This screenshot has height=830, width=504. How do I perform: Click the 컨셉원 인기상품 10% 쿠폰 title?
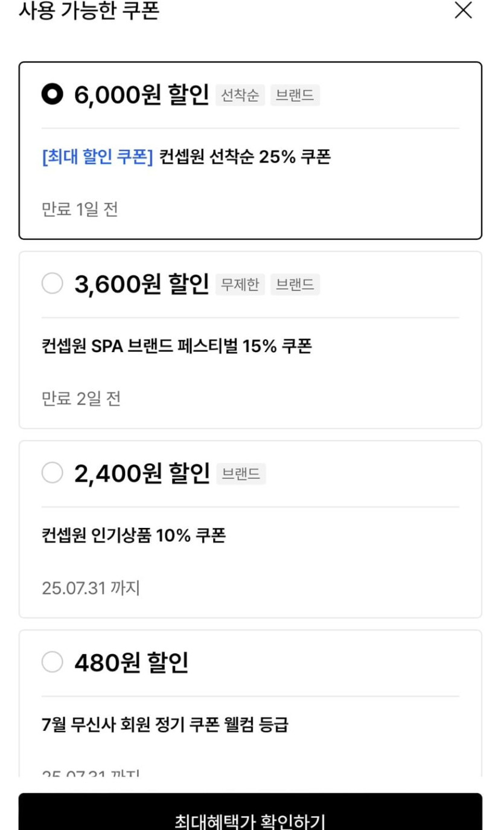click(133, 535)
